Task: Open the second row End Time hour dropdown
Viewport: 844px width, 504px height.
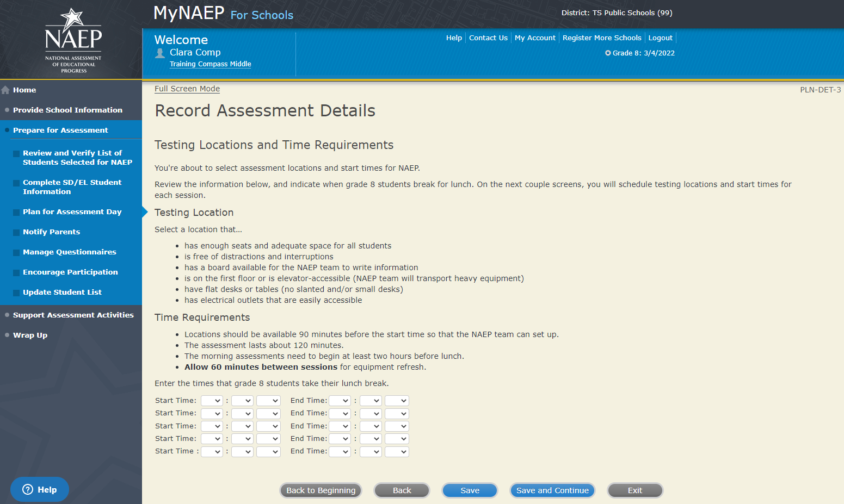Action: coord(340,413)
